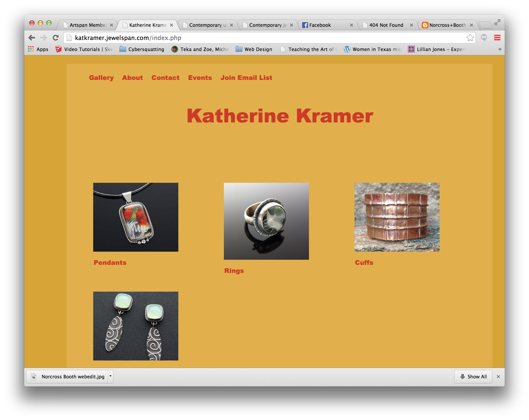Image resolution: width=529 pixels, height=420 pixels.
Task: Close the Facebook tab
Action: 351,25
